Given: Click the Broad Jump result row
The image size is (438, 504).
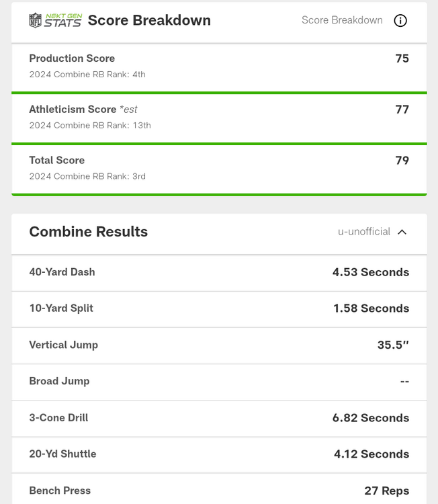Looking at the screenshot, I should [x=219, y=381].
